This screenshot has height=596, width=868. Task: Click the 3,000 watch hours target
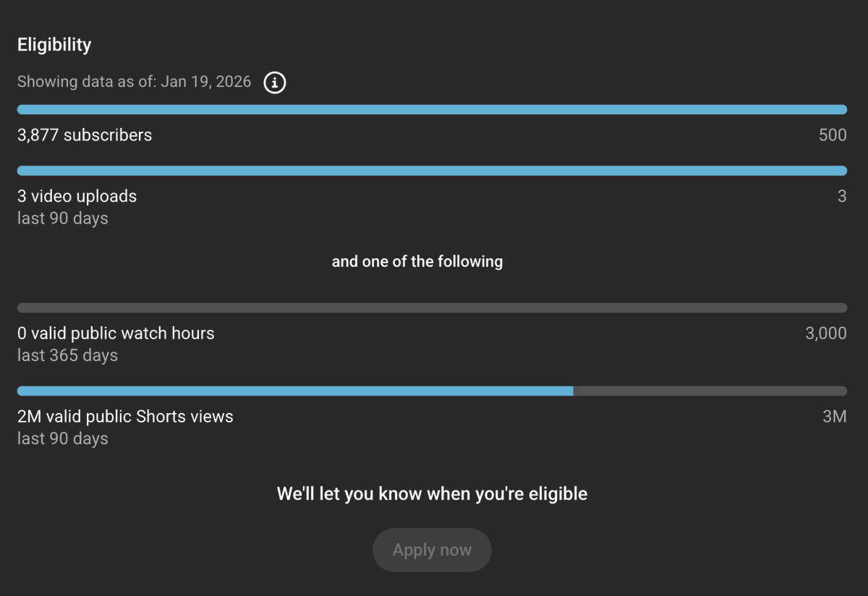(826, 333)
